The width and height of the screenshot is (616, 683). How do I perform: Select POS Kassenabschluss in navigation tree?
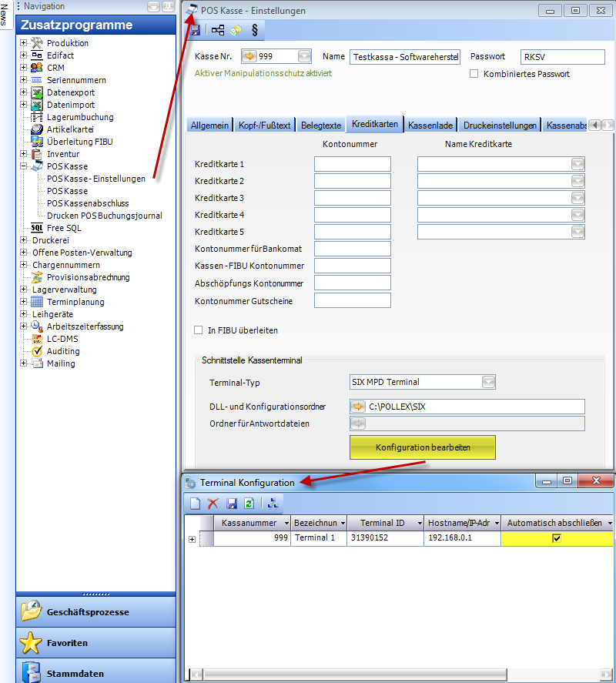click(87, 203)
